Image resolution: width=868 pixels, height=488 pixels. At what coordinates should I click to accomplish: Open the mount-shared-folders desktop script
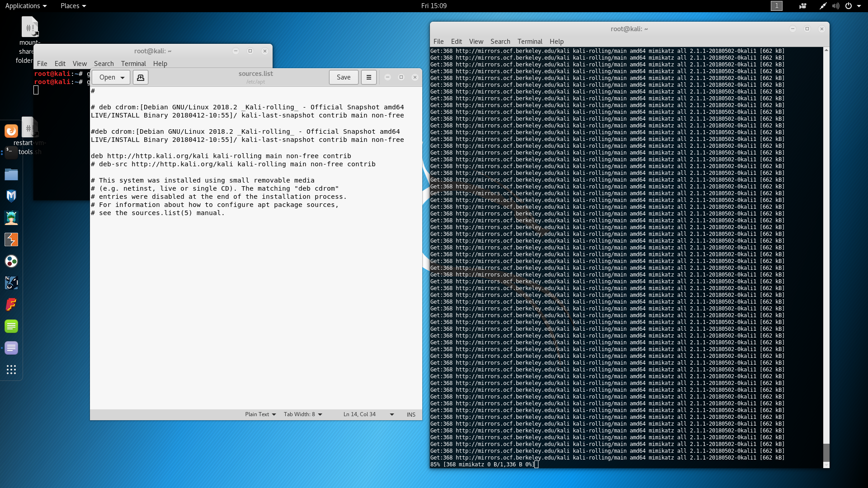[x=30, y=28]
